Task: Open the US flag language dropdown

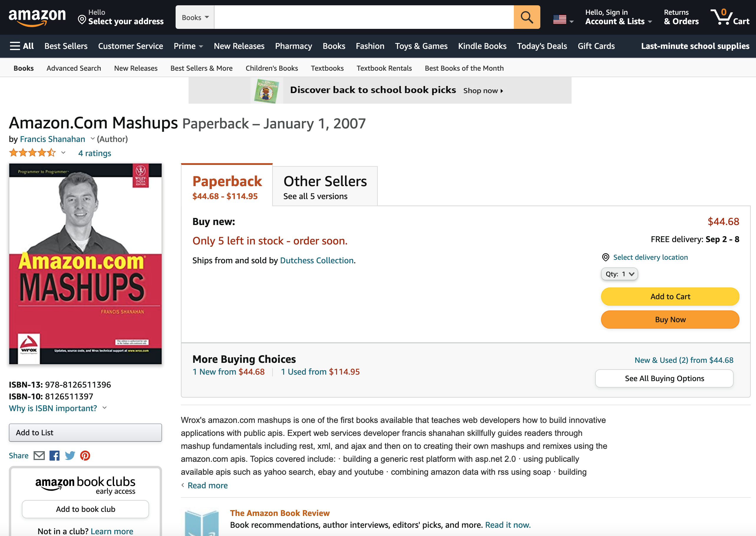Action: pyautogui.click(x=563, y=20)
